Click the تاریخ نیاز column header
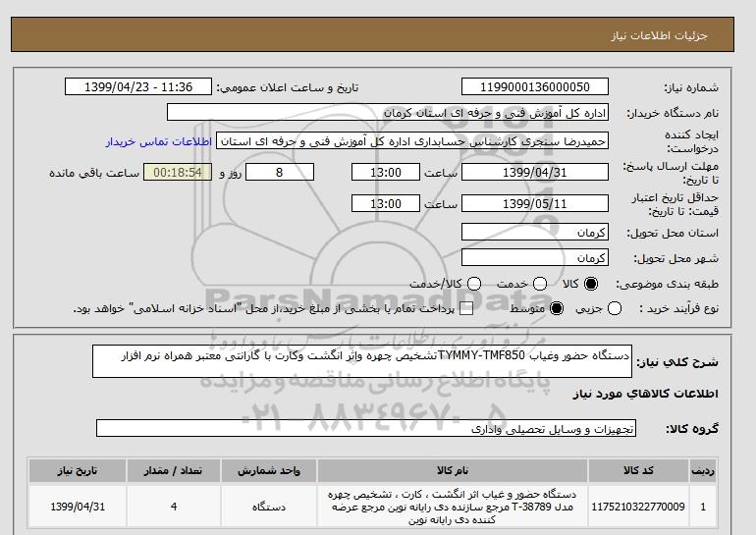Image resolution: width=756 pixels, height=535 pixels. point(78,470)
